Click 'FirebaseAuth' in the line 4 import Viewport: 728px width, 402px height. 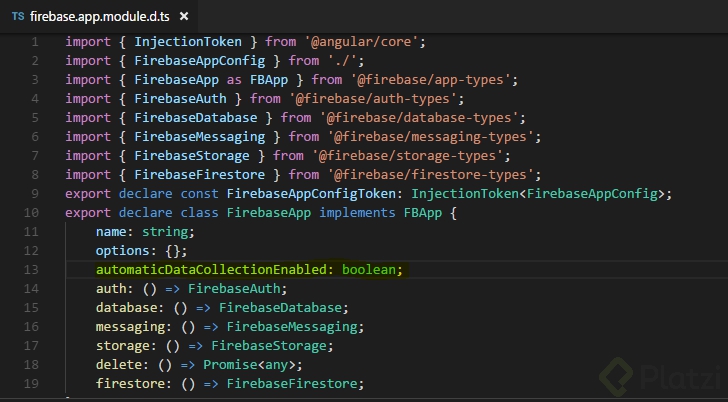tap(180, 99)
